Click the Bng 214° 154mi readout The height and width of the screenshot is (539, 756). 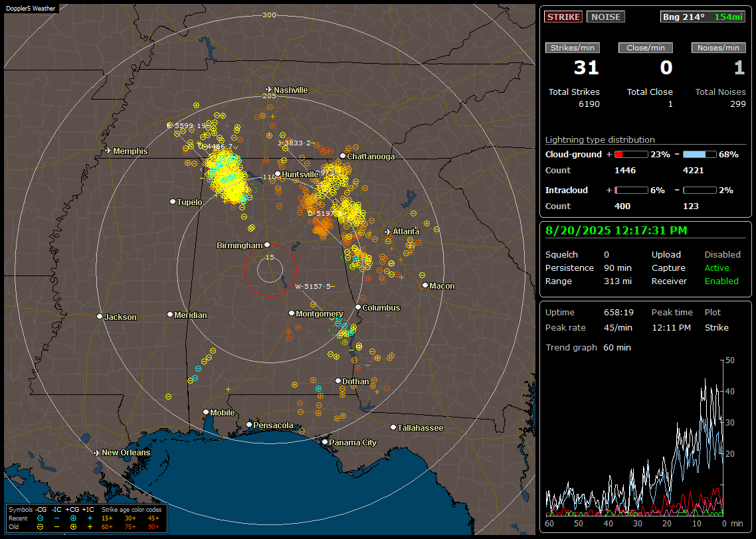[703, 17]
